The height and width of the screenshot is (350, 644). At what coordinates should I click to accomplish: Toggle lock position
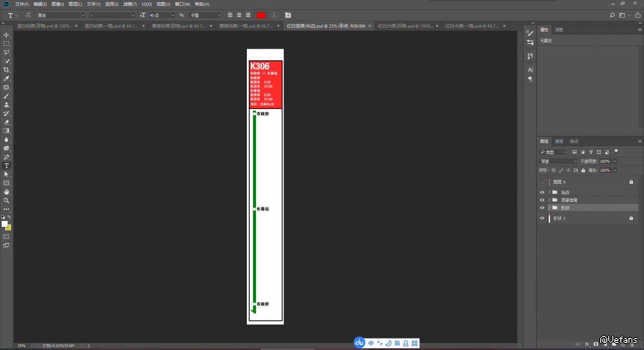[x=569, y=170]
